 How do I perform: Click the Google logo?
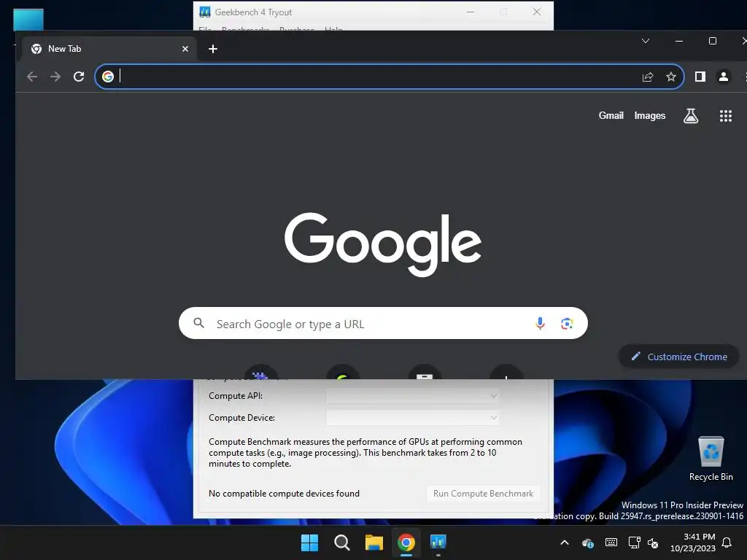coord(383,244)
